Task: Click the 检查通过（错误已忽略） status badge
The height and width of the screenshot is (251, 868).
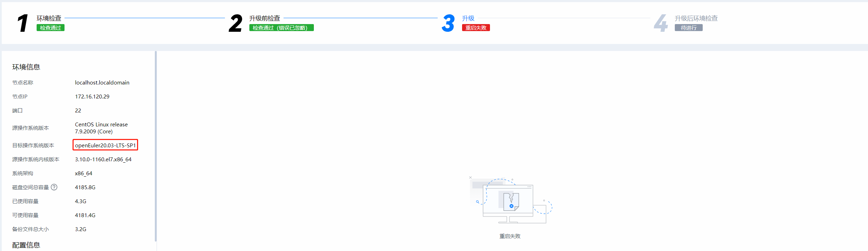Action: click(281, 28)
